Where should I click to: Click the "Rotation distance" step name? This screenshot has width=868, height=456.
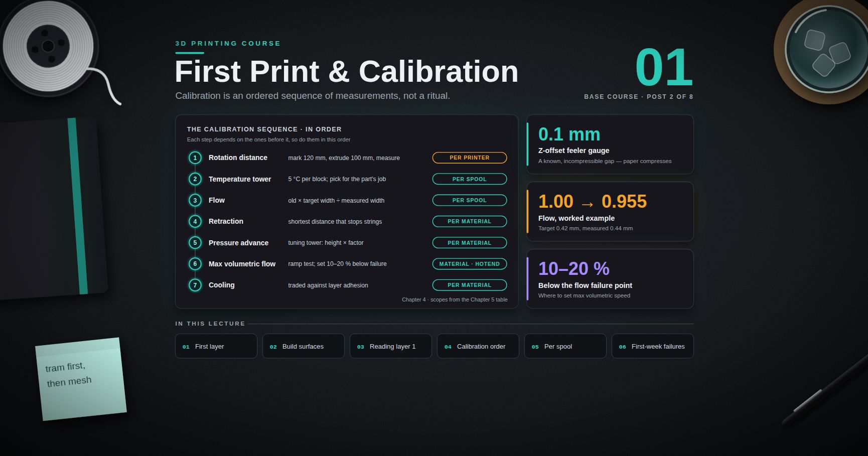(x=238, y=158)
